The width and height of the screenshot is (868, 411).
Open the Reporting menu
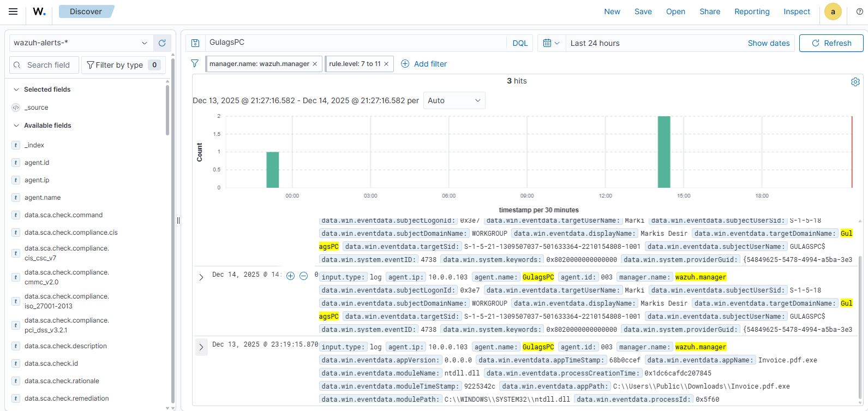coord(751,11)
